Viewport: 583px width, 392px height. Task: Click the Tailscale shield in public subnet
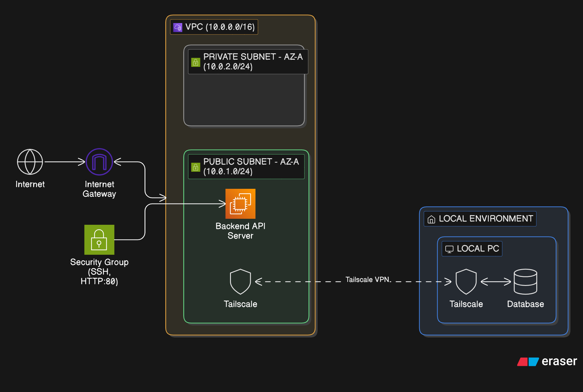click(240, 282)
